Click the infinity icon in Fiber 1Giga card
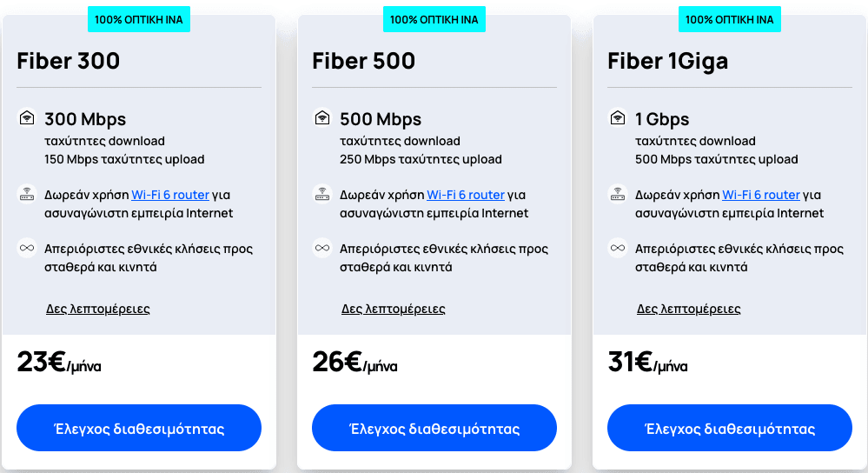The width and height of the screenshot is (868, 473). [618, 248]
